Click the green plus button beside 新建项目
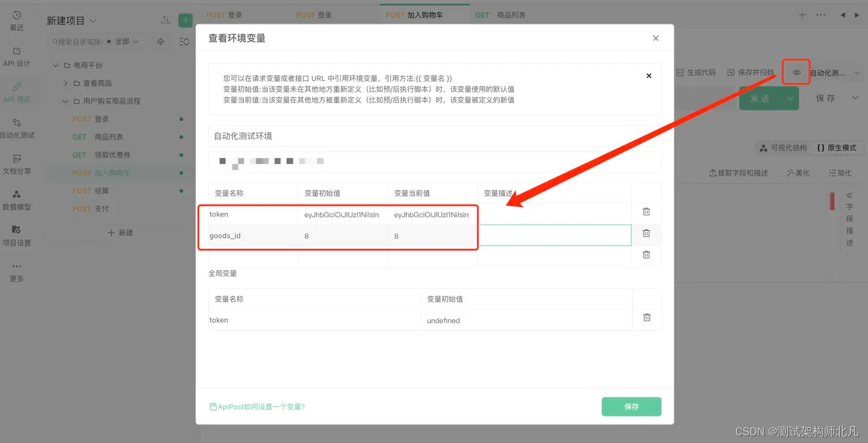868x443 pixels. point(185,20)
